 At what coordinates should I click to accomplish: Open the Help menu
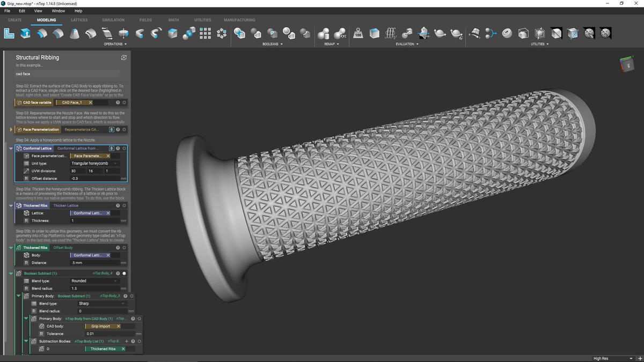[78, 11]
